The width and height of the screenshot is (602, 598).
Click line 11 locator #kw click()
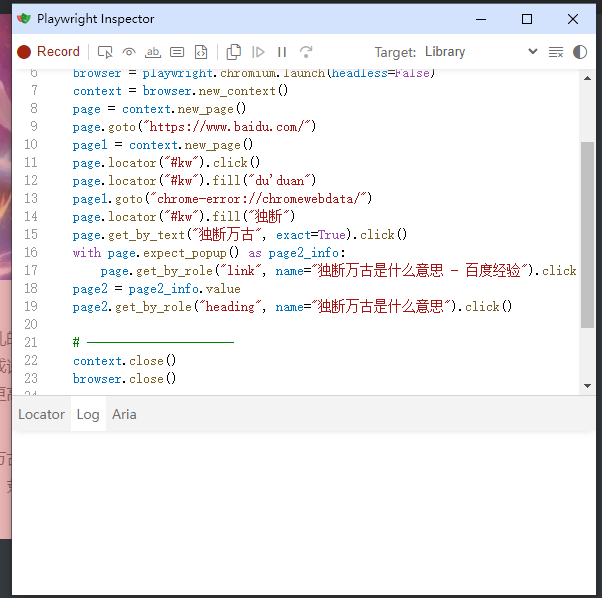click(166, 163)
